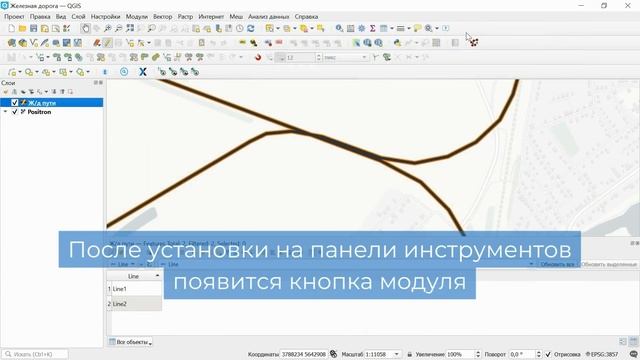Uncheck the Ж/д пути layer visibility
Image resolution: width=640 pixels, height=360 pixels.
pyautogui.click(x=15, y=102)
